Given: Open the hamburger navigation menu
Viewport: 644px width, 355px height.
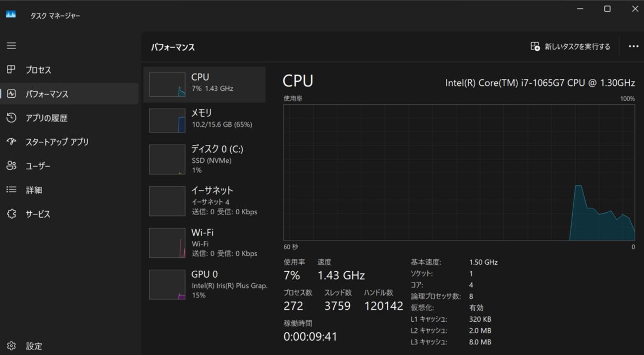Looking at the screenshot, I should pyautogui.click(x=11, y=46).
